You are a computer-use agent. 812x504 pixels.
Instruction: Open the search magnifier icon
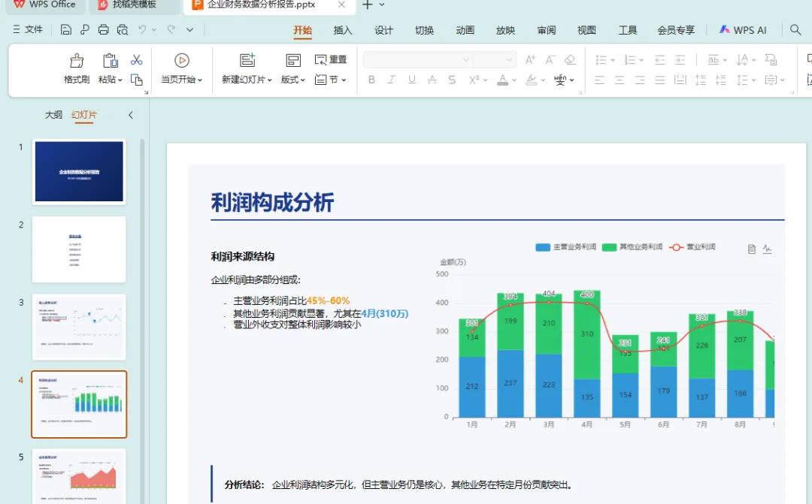point(796,30)
